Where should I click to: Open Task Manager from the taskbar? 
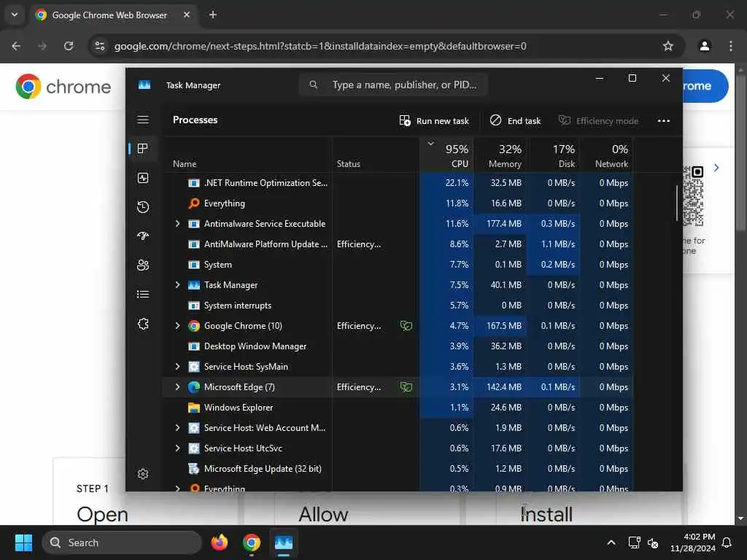[x=284, y=542]
